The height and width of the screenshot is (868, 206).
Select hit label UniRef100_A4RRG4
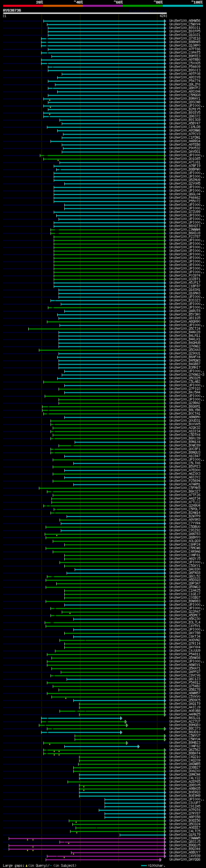point(185,141)
